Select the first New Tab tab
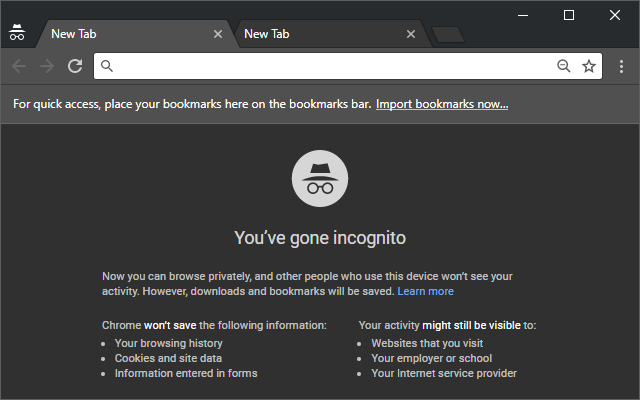The height and width of the screenshot is (400, 640). (x=135, y=34)
